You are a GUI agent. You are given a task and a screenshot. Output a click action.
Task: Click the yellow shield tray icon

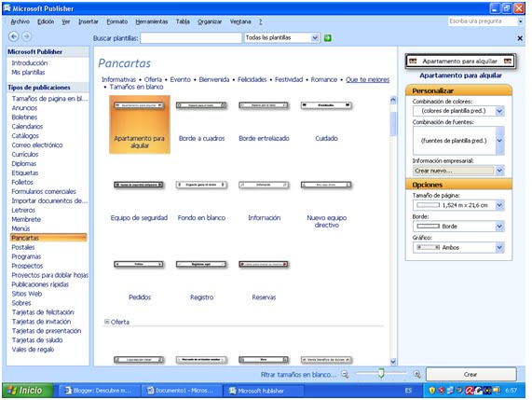(x=432, y=391)
